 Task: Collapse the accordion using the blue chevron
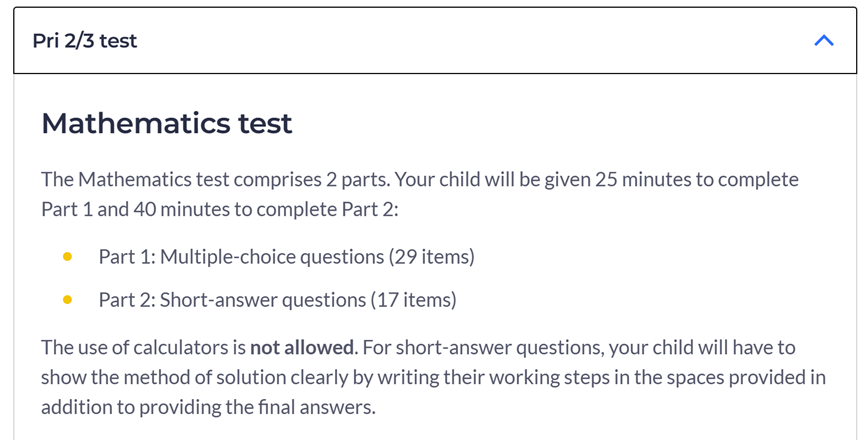point(824,41)
